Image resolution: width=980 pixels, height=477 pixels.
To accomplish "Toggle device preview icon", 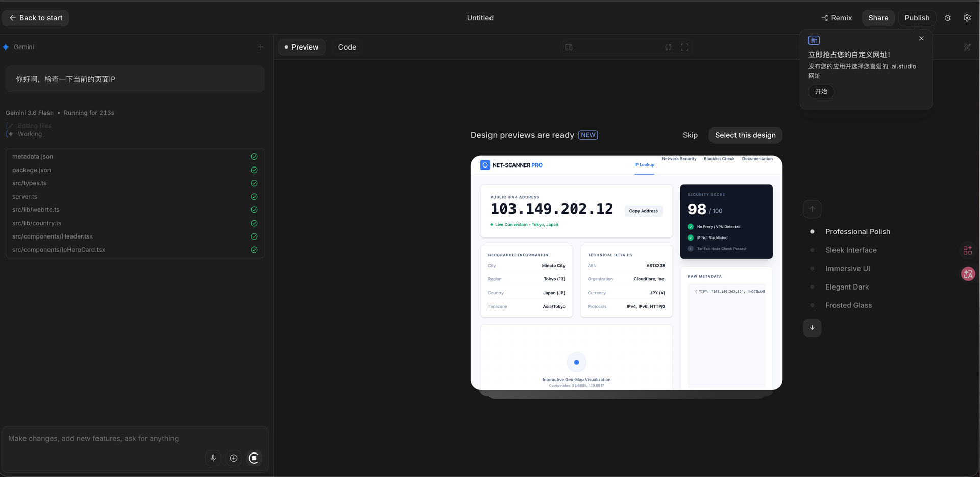I will [569, 47].
